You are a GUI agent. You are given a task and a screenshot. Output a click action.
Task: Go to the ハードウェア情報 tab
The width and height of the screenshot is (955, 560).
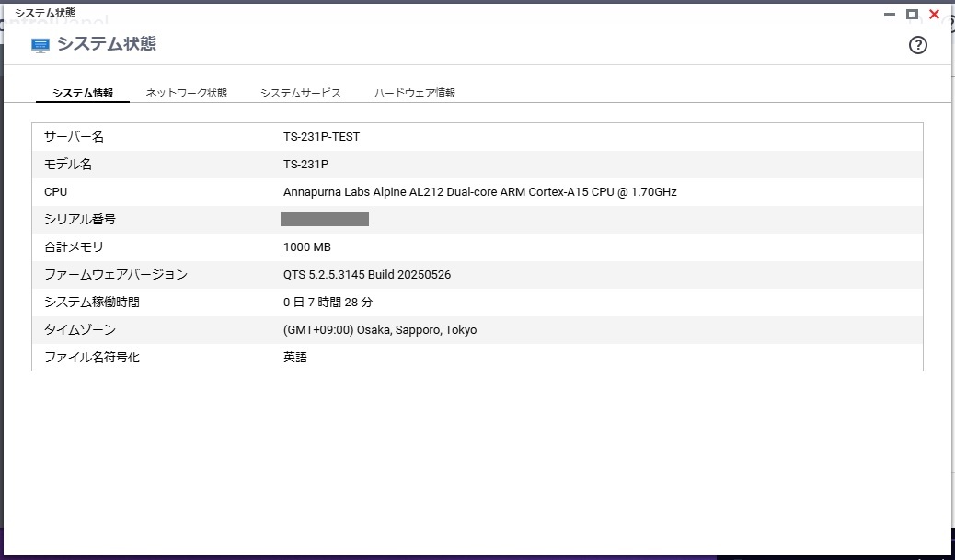pos(414,93)
